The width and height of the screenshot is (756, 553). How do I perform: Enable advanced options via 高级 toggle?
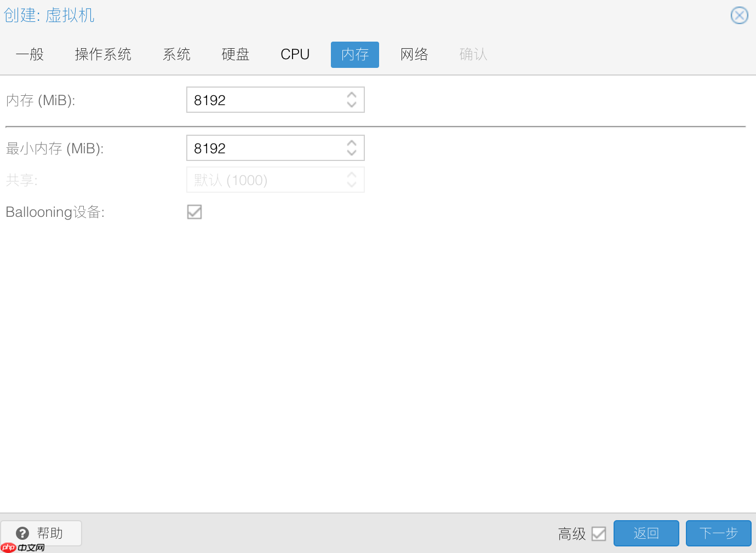point(599,533)
